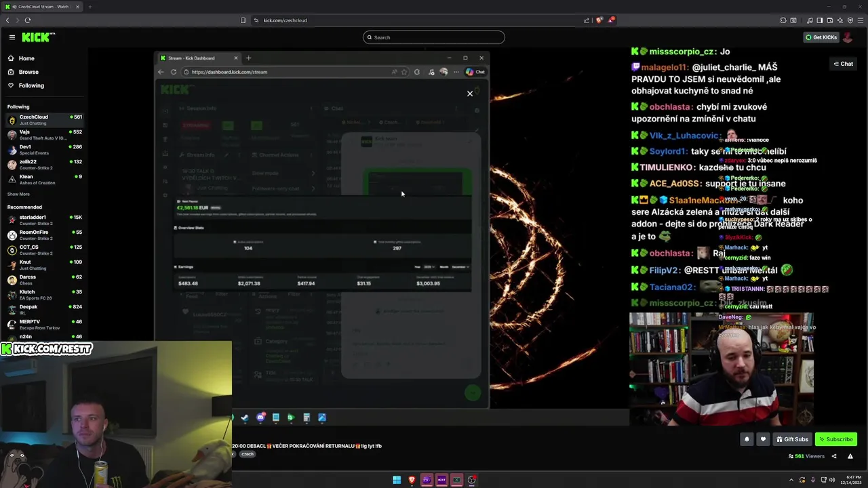868x488 pixels.
Task: Expand Show more in Following list
Action: 18,194
